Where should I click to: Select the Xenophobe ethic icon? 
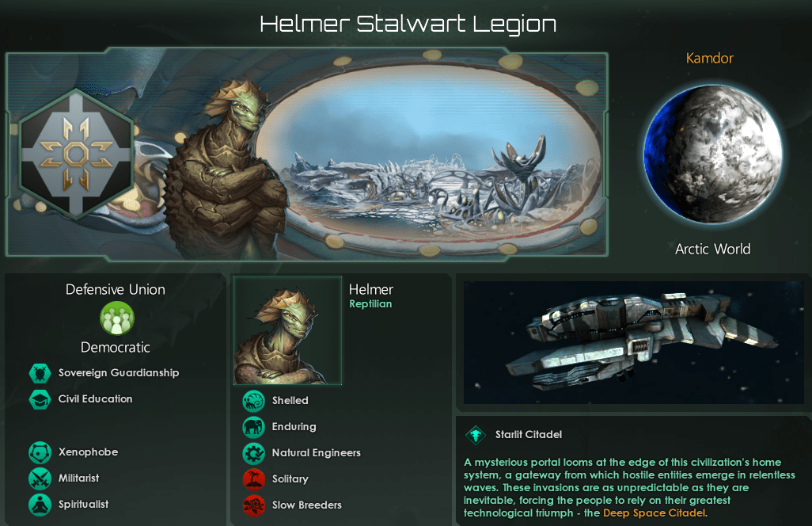coord(40,452)
